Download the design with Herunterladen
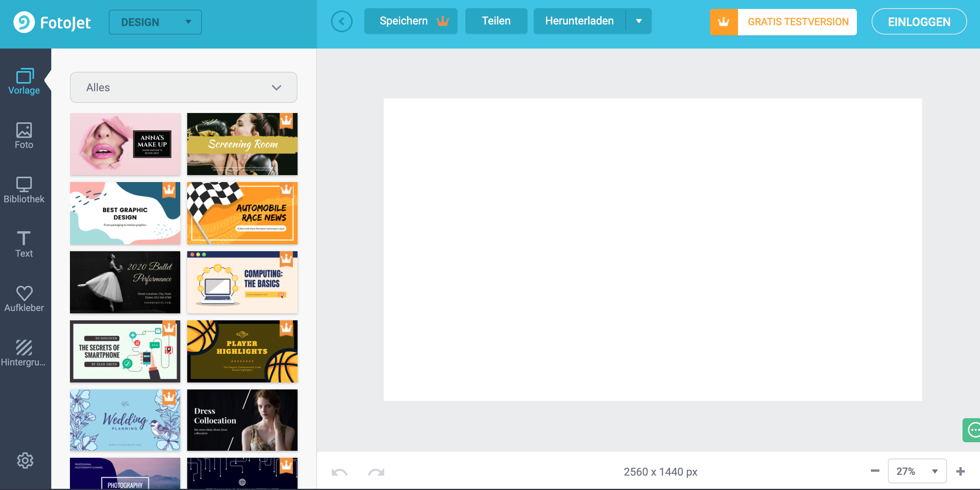This screenshot has width=980, height=490. [x=580, y=21]
